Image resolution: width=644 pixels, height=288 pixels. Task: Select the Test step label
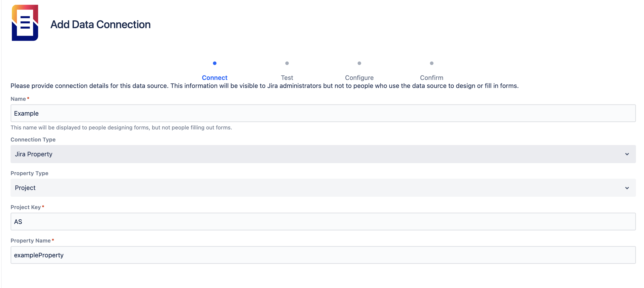287,78
